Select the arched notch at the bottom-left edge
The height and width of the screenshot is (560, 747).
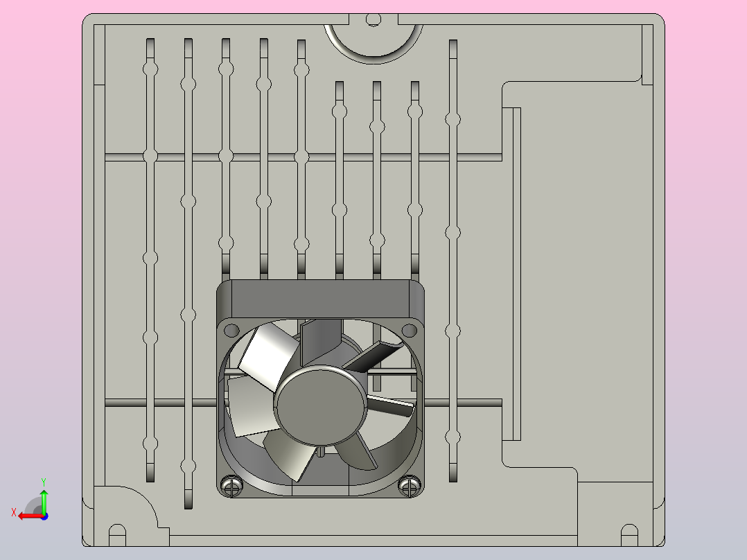(x=117, y=535)
